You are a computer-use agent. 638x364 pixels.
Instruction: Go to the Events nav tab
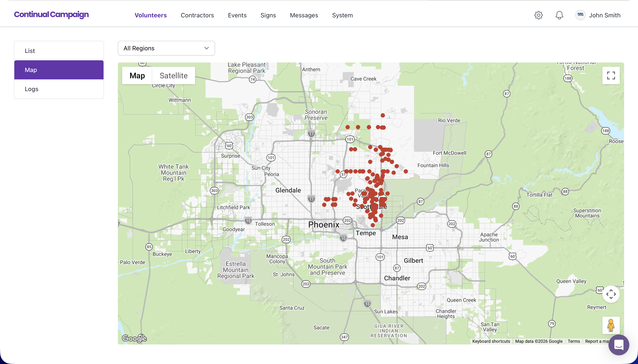(237, 15)
